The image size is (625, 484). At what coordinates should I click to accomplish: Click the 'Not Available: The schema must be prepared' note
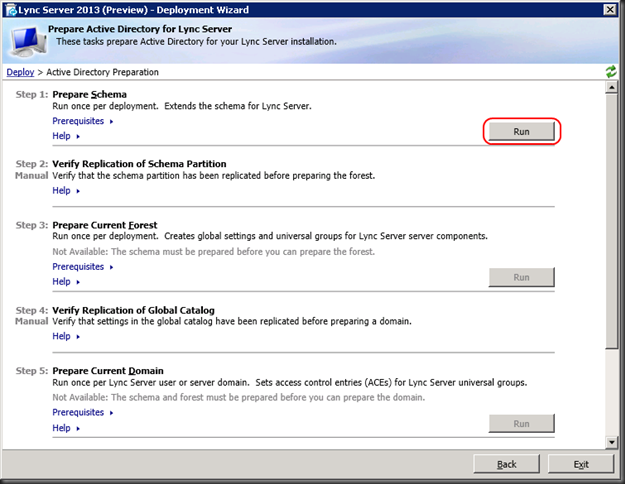[x=214, y=252]
